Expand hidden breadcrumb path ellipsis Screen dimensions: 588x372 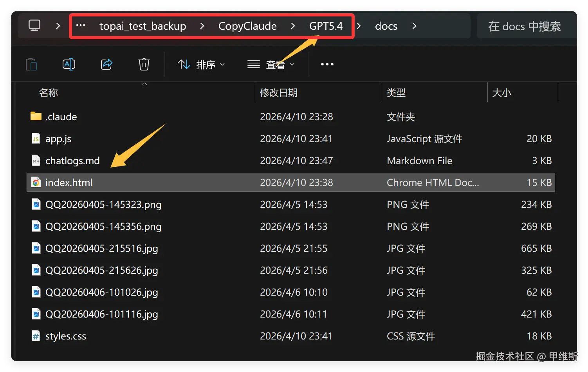(x=81, y=26)
